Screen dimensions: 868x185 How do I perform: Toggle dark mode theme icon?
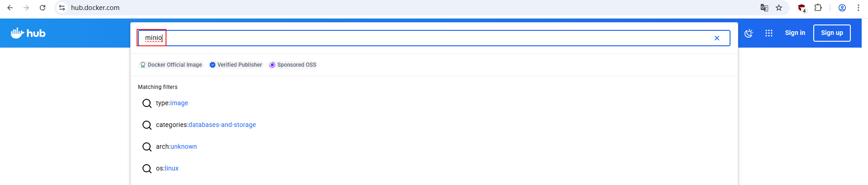click(x=749, y=33)
